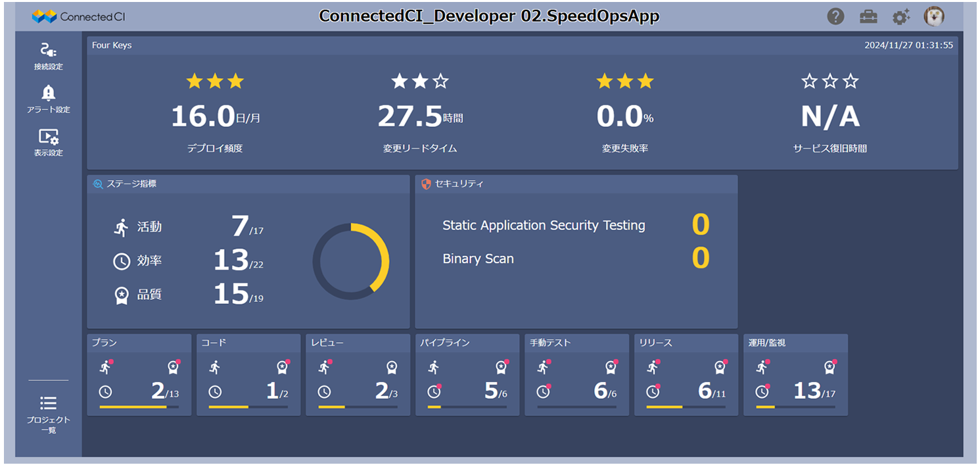The width and height of the screenshot is (980, 465).
Task: Click the ConnectedCI_Developer 02.SpeedOpsApp title
Action: click(x=489, y=16)
